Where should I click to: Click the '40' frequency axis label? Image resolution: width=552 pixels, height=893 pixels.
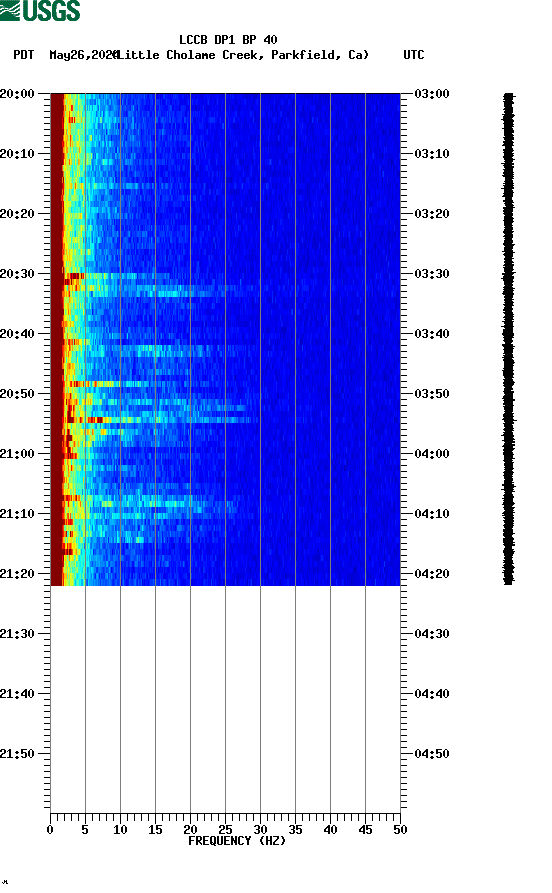pyautogui.click(x=330, y=830)
